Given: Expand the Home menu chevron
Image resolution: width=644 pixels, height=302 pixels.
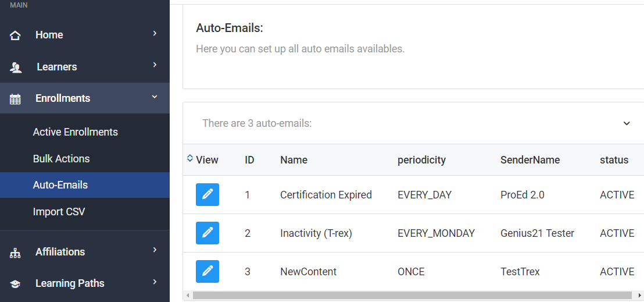Looking at the screenshot, I should click(155, 34).
